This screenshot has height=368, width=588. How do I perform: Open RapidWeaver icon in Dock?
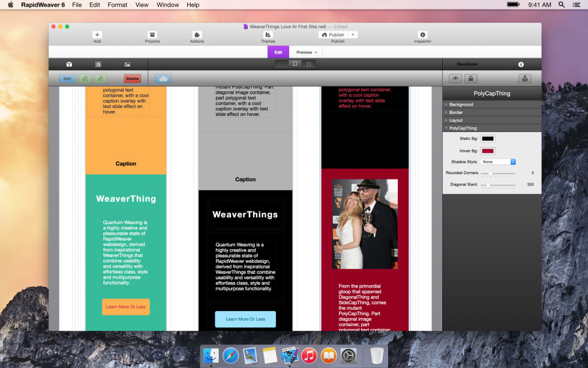click(x=289, y=355)
